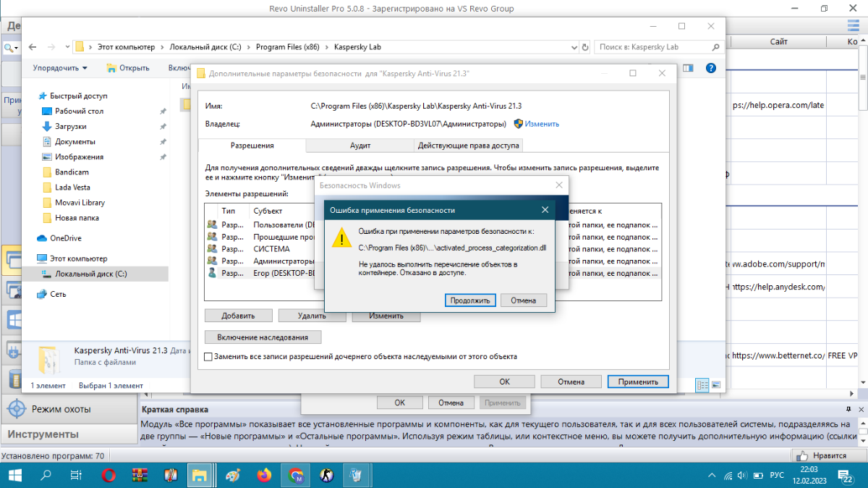
Task: Click 'Program Files (x86)' breadcrumb in address bar
Action: coord(287,47)
